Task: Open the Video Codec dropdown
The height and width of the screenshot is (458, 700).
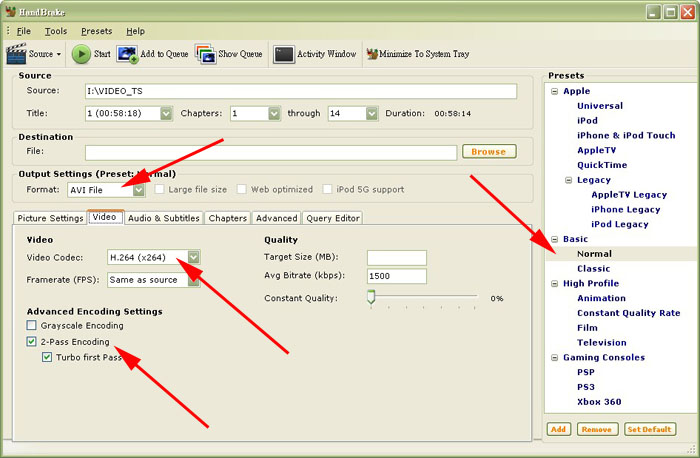Action: point(194,258)
